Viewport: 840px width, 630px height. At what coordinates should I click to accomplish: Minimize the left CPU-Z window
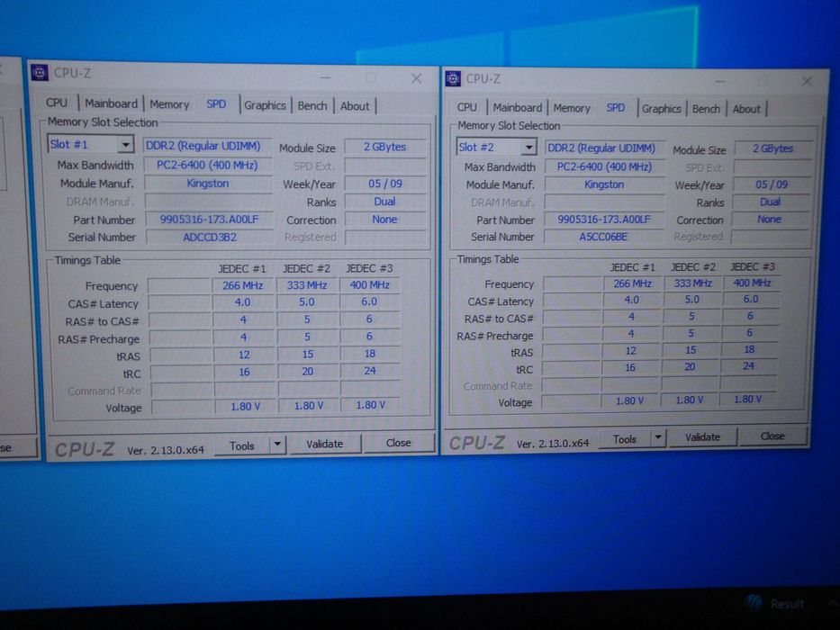click(x=325, y=78)
